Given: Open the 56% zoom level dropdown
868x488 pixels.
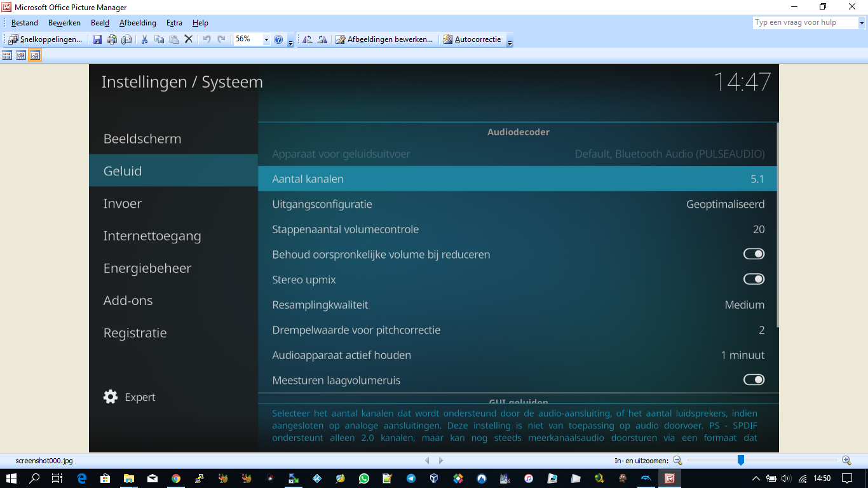Looking at the screenshot, I should coord(266,39).
